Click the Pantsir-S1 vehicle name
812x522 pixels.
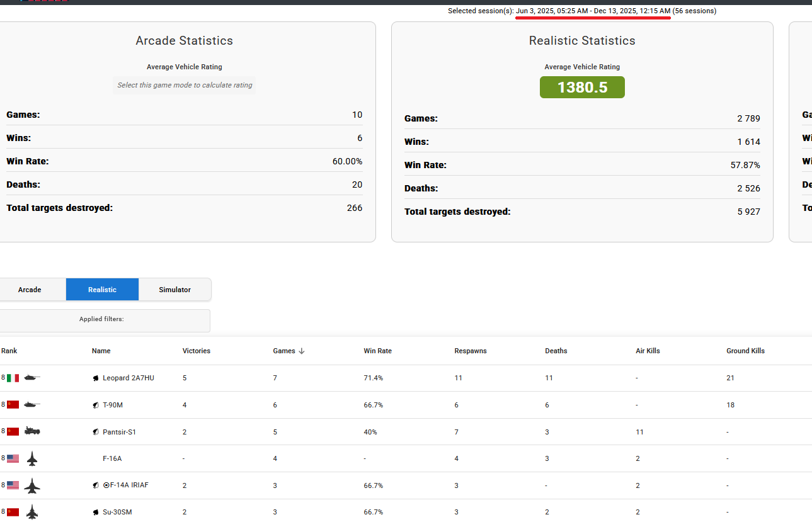119,432
